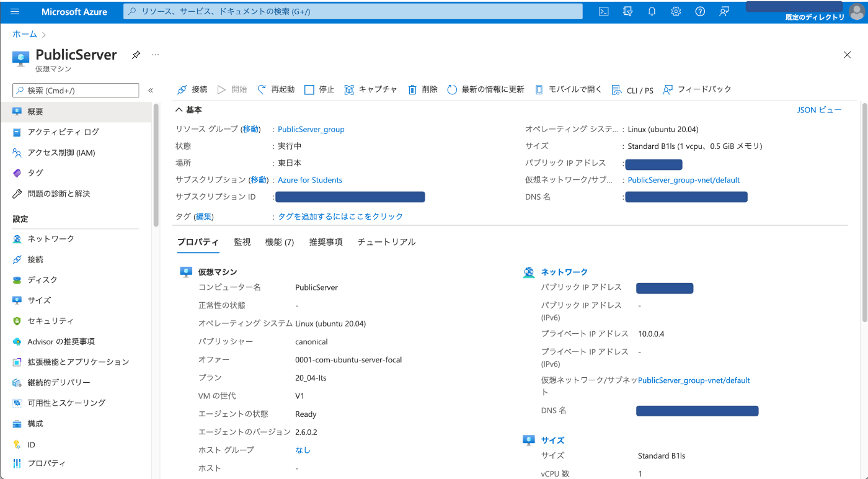Click タグを追加するにはここをクリック link
The width and height of the screenshot is (868, 479).
pyautogui.click(x=340, y=217)
